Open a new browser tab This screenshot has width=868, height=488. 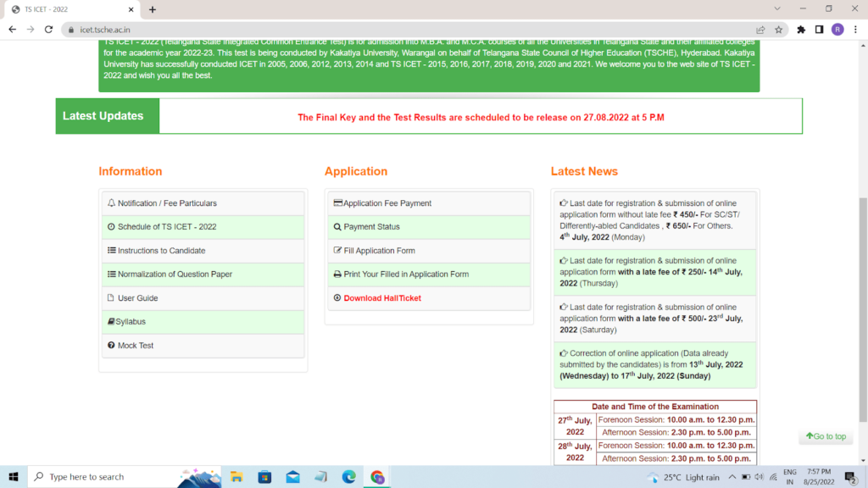coord(153,9)
